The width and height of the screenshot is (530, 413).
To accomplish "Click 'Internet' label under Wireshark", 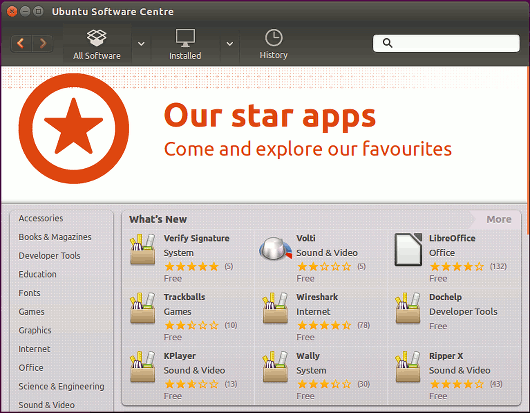I will coord(313,312).
